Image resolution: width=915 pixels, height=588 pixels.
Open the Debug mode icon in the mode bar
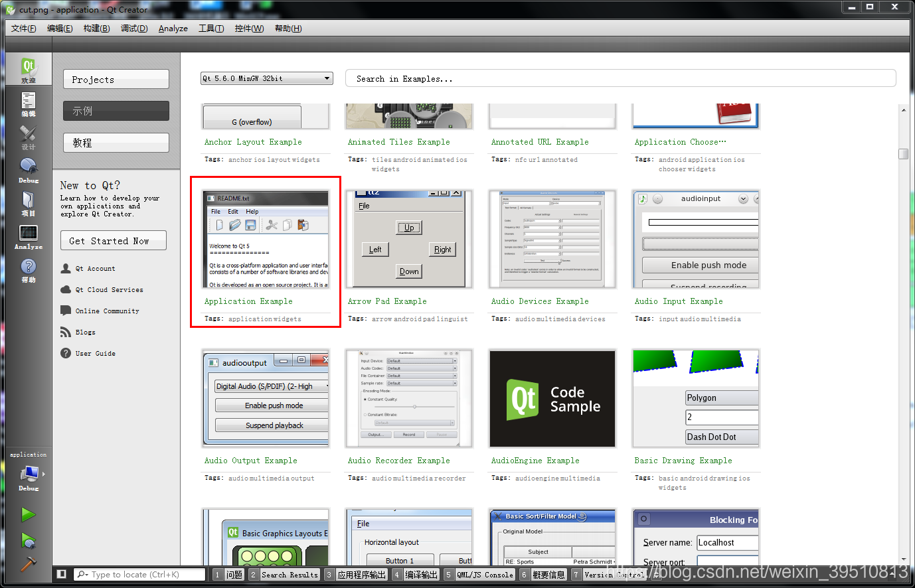coord(28,170)
